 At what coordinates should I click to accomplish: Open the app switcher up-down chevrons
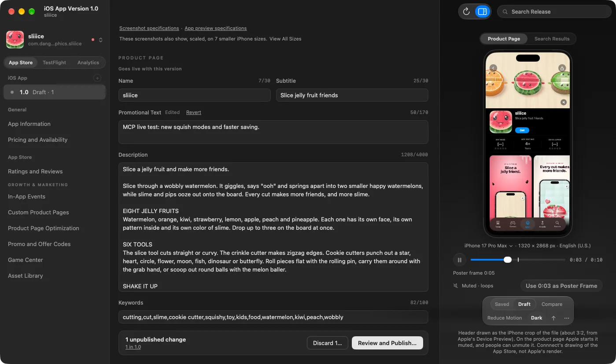pyautogui.click(x=100, y=40)
